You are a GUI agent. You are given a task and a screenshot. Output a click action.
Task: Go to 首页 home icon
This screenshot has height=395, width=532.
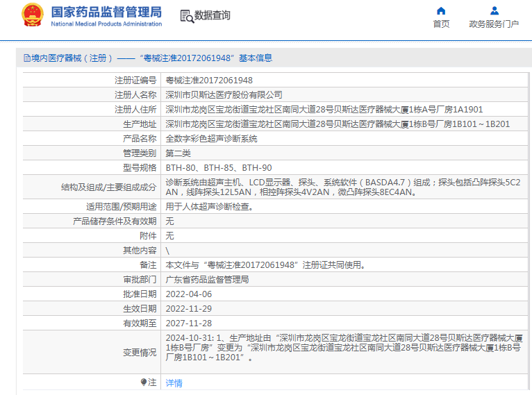(441, 11)
